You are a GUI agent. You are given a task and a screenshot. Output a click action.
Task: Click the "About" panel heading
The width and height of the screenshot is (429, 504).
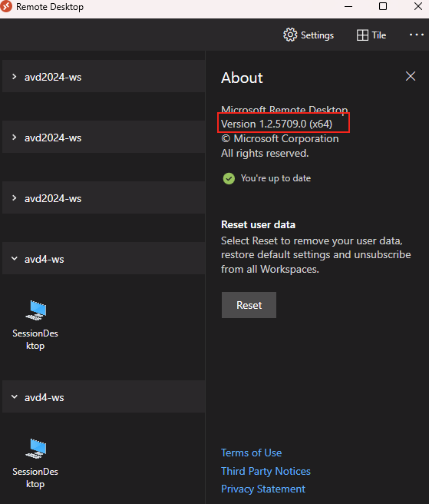click(x=242, y=78)
